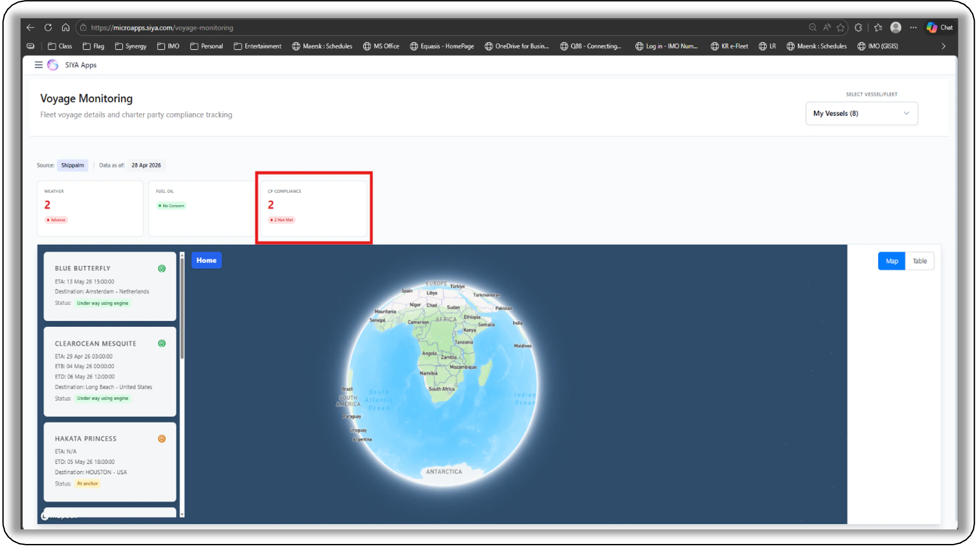Click CLEAROCEAN MESQUITE green location icon
Image resolution: width=980 pixels, height=547 pixels.
pos(162,344)
